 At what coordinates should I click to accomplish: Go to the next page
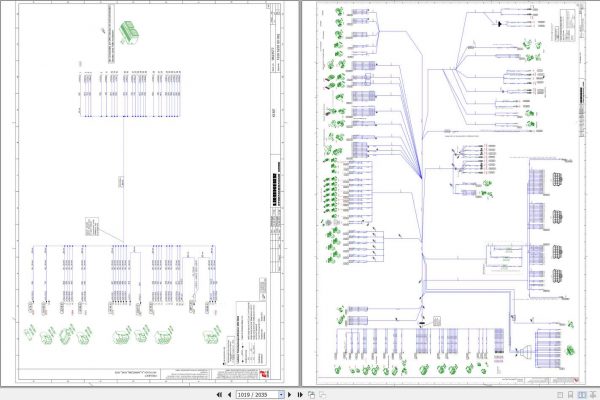pos(290,395)
